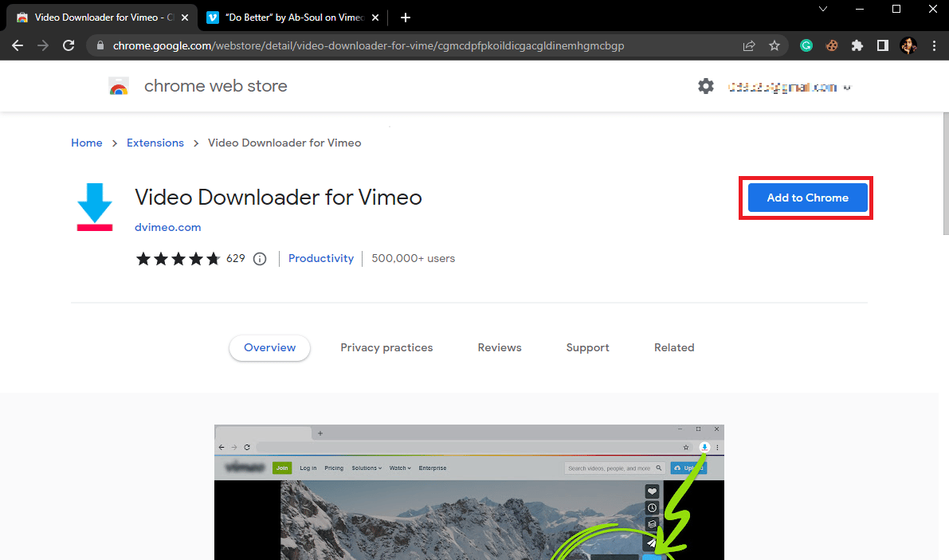Switch to the "Do Better" by Ab-Soul tab
This screenshot has width=949, height=560.
[x=293, y=18]
